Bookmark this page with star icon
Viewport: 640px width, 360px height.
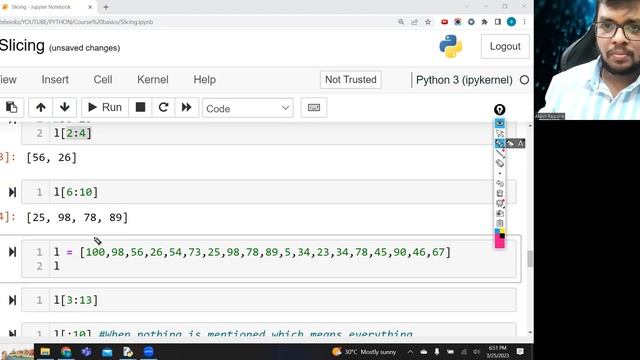click(428, 22)
